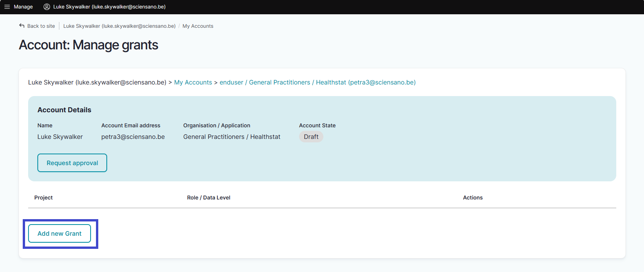Click the petra3@sciensano.be email value in Account Details
The image size is (644, 272).
click(133, 137)
